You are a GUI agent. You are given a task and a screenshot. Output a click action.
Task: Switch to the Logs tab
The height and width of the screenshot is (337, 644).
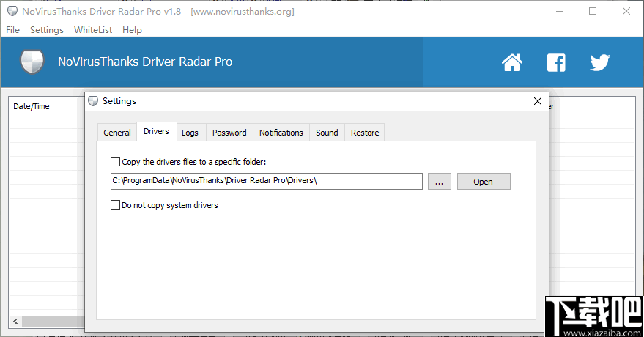(x=190, y=133)
